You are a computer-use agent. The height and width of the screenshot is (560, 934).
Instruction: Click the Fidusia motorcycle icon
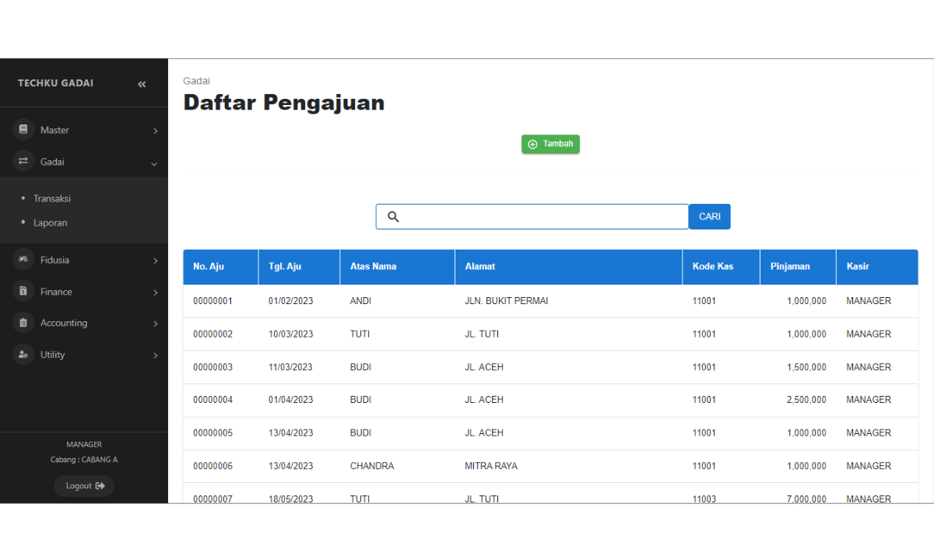23,260
